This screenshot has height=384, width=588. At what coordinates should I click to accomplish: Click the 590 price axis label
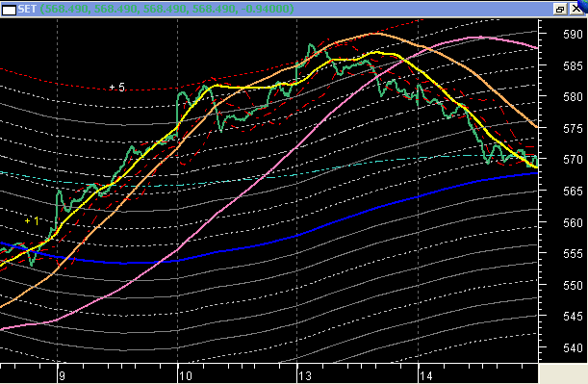(x=573, y=35)
